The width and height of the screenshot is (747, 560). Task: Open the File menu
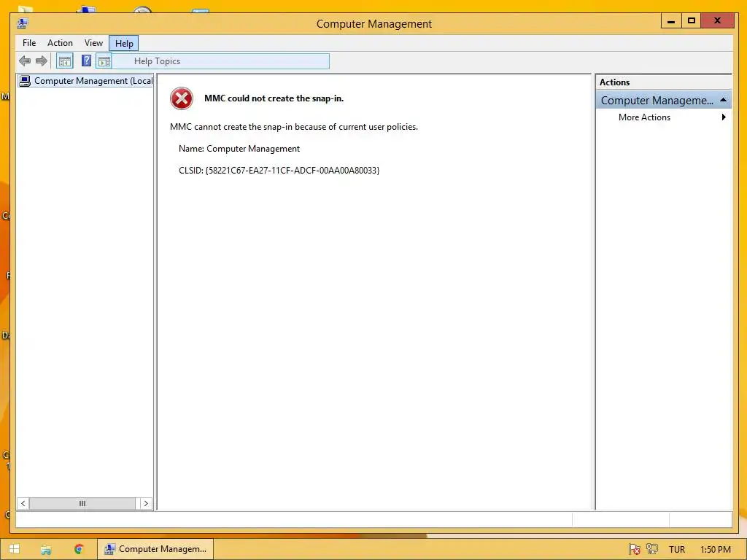(x=29, y=43)
